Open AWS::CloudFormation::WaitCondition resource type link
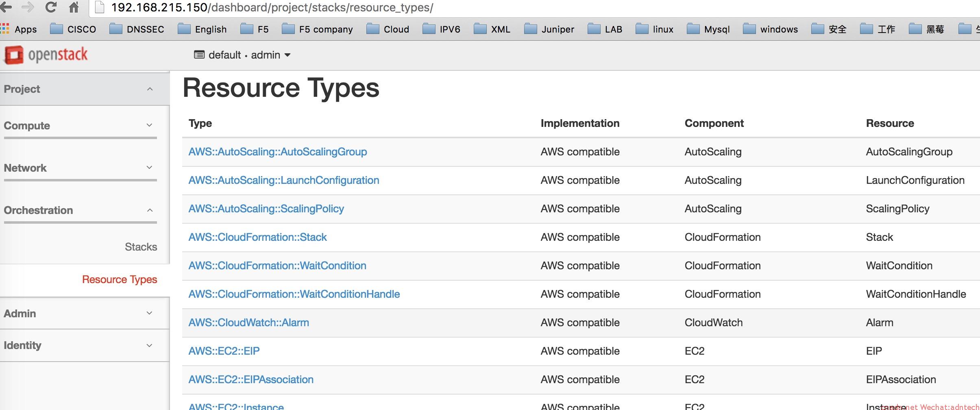The image size is (980, 410). tap(277, 266)
